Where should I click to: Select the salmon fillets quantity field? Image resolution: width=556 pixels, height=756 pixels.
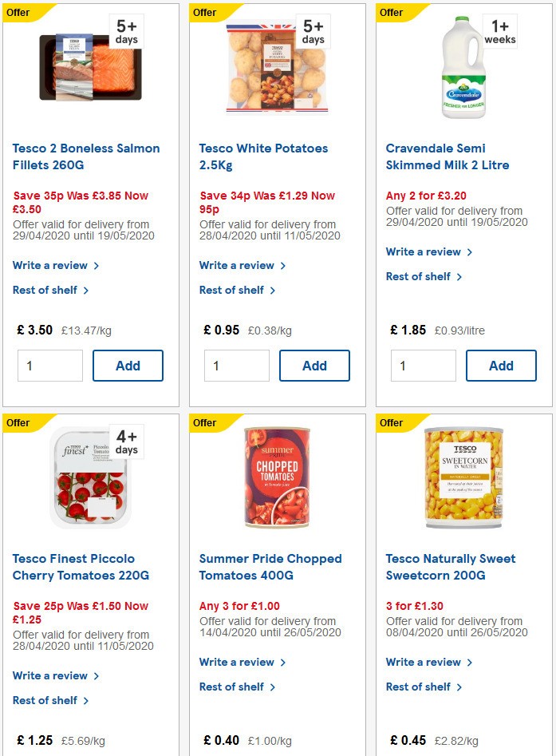point(49,366)
